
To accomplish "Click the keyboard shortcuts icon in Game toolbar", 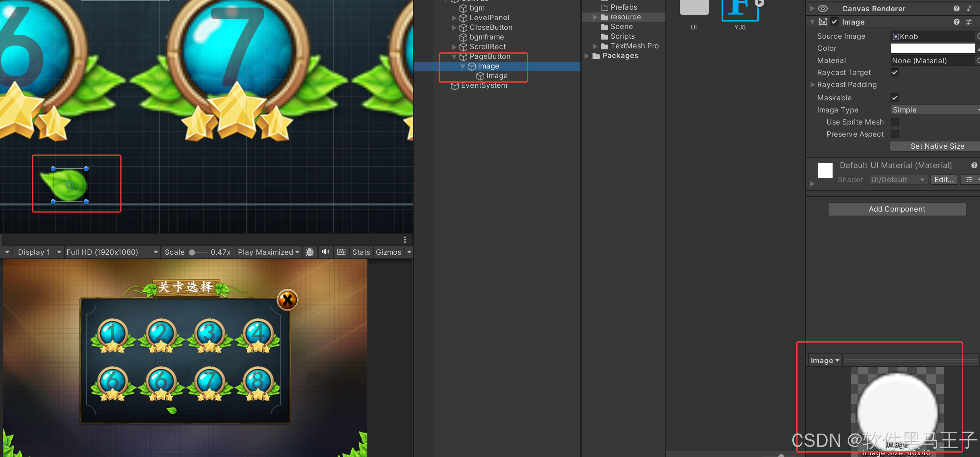I will tap(341, 252).
